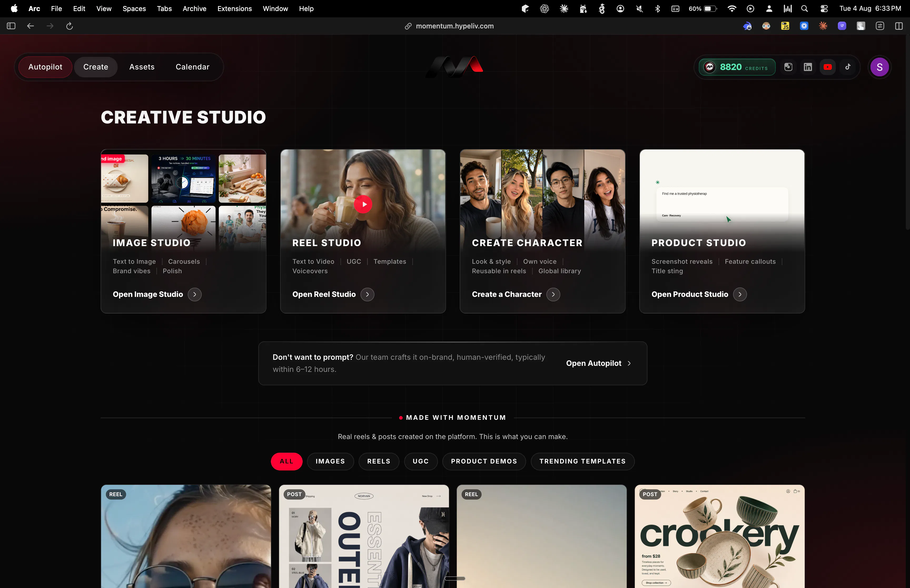Click the Open Image Studio link

tap(148, 294)
